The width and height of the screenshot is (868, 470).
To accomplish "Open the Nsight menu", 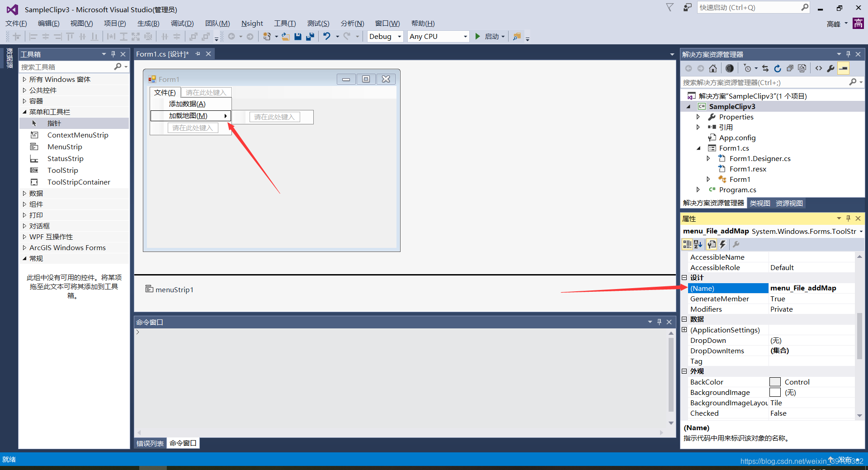I will pyautogui.click(x=252, y=24).
